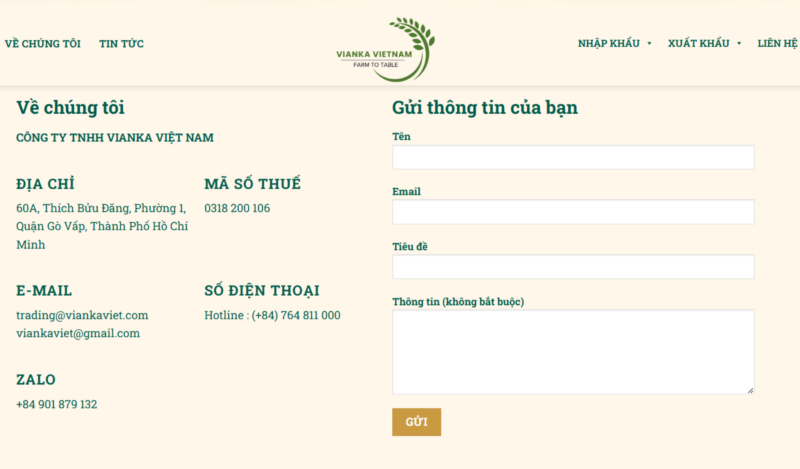800x469 pixels.
Task: Focus the Tên input field
Action: coord(573,157)
